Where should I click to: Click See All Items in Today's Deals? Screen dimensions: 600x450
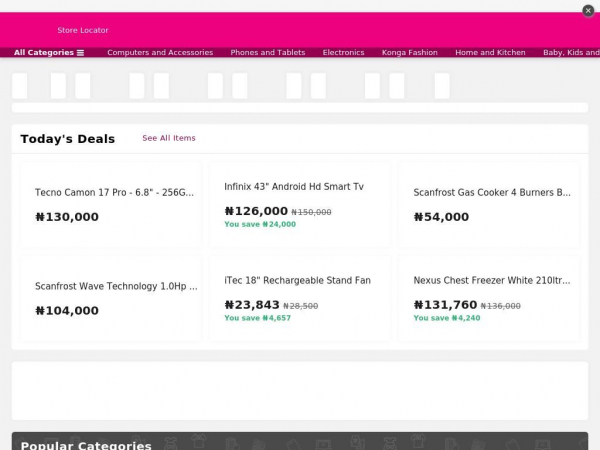coord(169,138)
